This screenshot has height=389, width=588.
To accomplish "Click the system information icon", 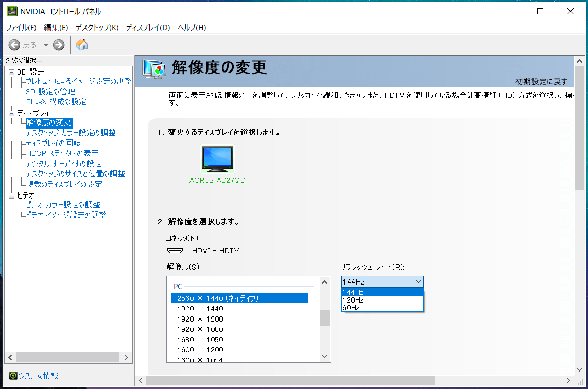I will coord(13,376).
